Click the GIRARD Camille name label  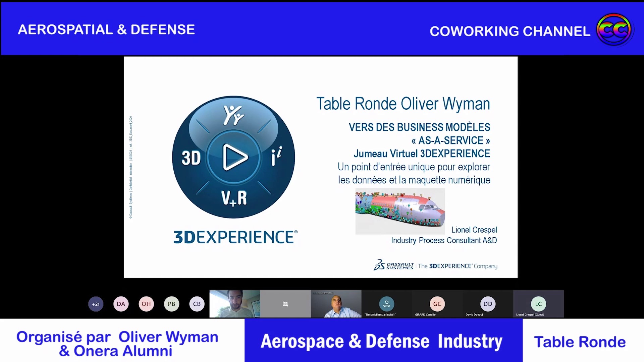click(x=425, y=315)
